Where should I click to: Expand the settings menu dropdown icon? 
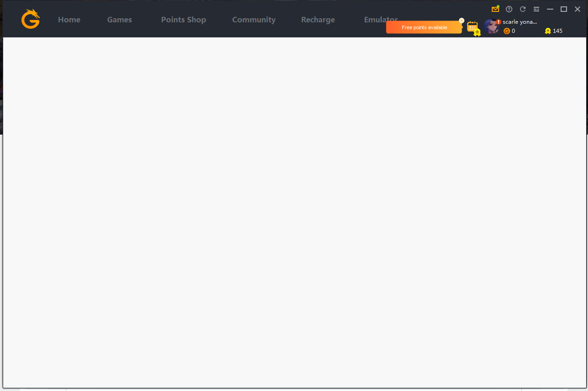(x=536, y=9)
